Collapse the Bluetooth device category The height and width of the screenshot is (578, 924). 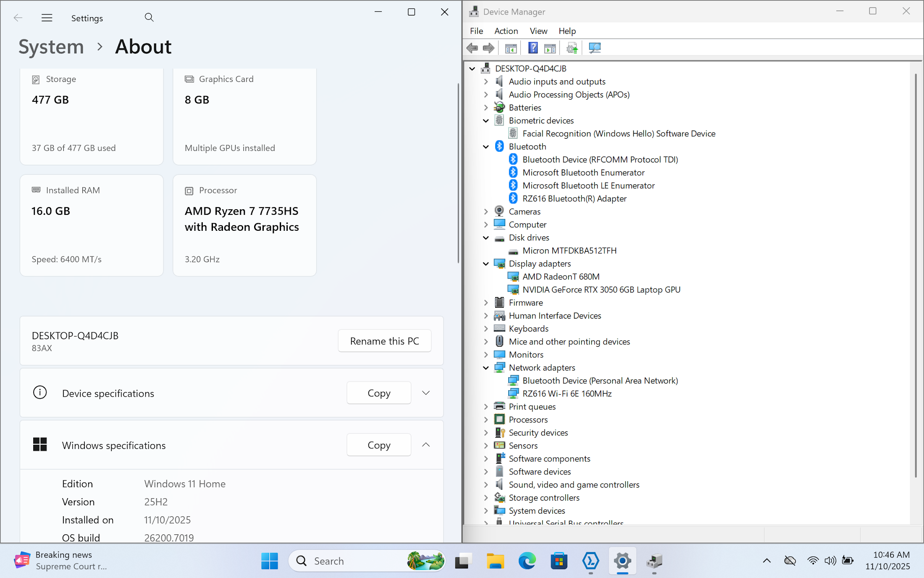486,147
